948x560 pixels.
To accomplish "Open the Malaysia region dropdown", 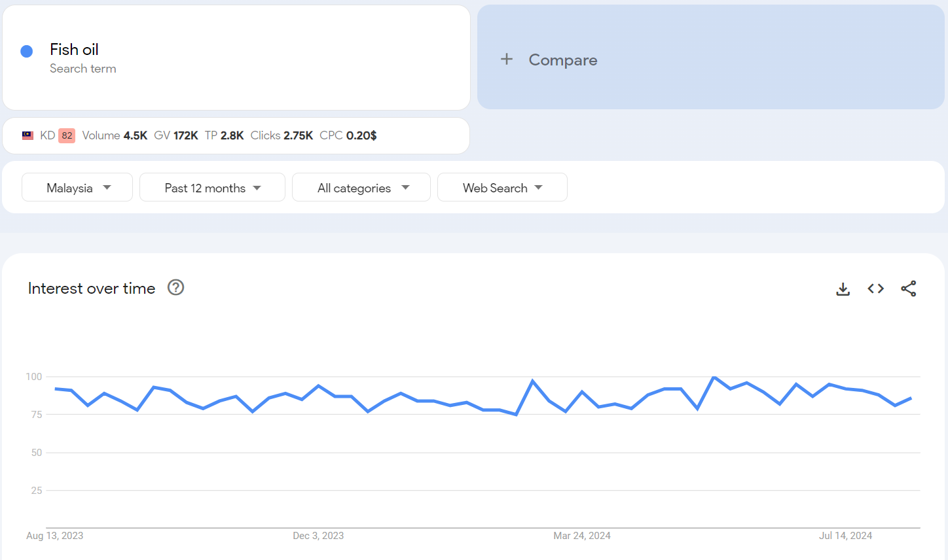I will point(77,188).
